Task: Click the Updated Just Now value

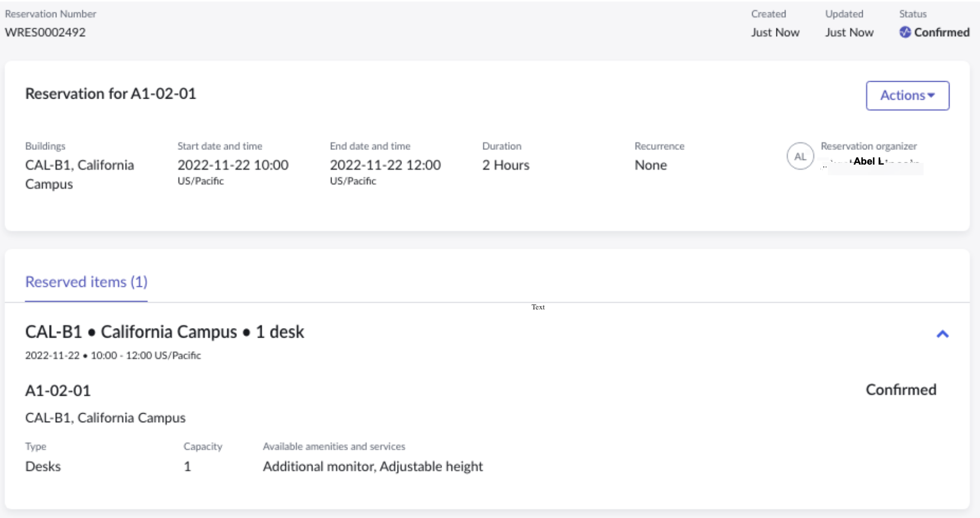Action: click(849, 32)
